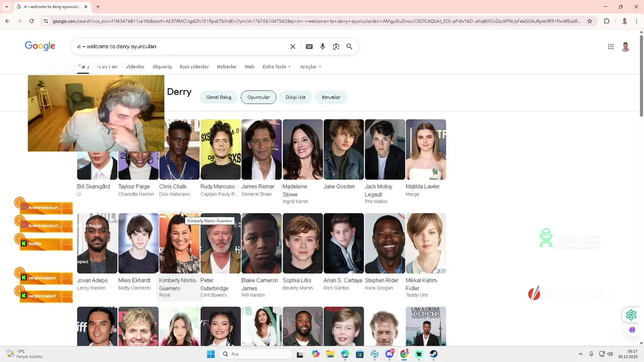644x362 pixels.
Task: Open the weather widget in the taskbar
Action: tap(24, 354)
